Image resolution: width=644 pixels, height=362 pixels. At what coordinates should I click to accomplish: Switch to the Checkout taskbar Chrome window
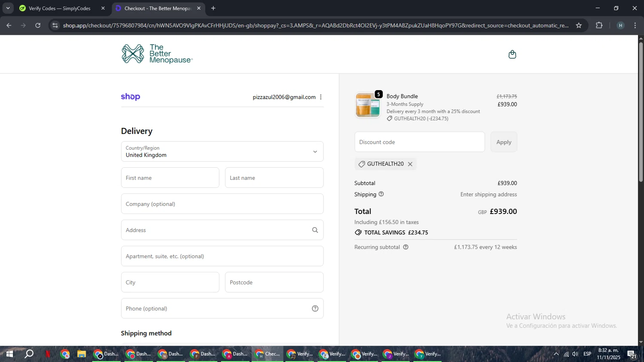[x=267, y=354]
